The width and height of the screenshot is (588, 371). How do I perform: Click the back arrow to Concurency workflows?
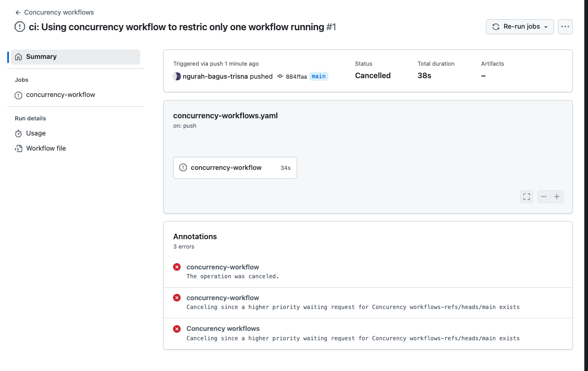[x=18, y=12]
